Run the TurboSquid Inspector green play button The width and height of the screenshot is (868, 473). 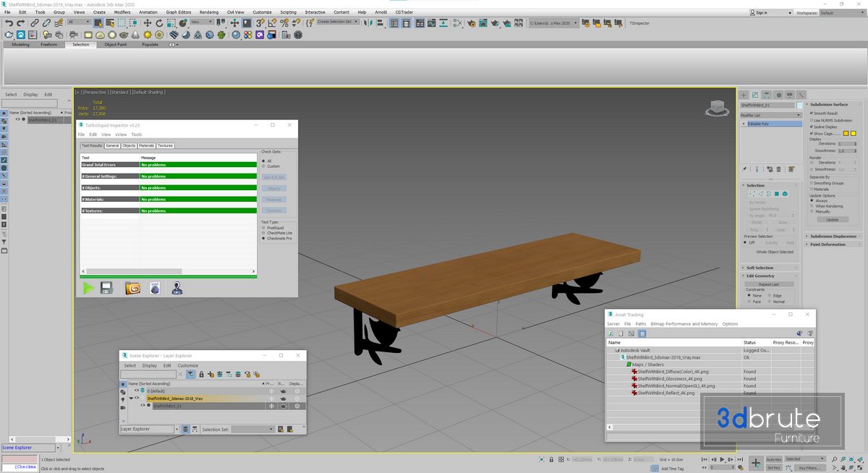point(88,288)
